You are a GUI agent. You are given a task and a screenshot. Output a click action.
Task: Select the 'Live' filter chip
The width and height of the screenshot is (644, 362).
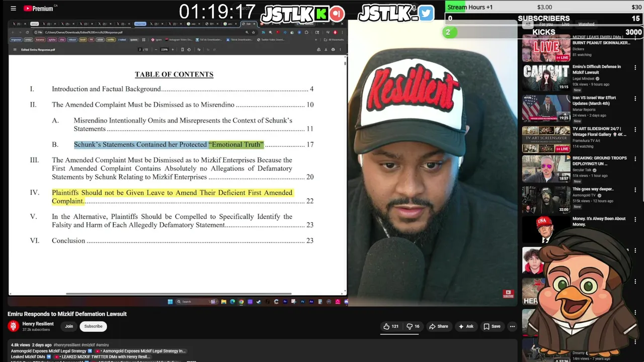(x=566, y=24)
